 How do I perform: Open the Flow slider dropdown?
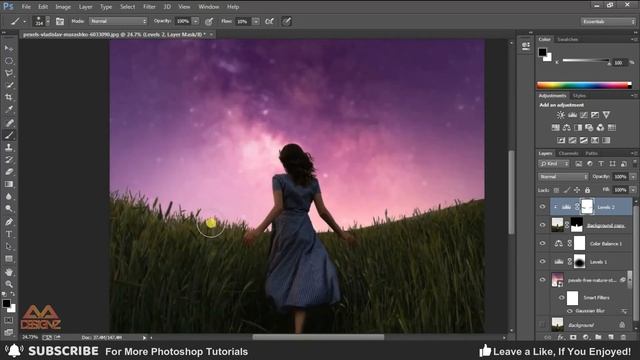256,21
